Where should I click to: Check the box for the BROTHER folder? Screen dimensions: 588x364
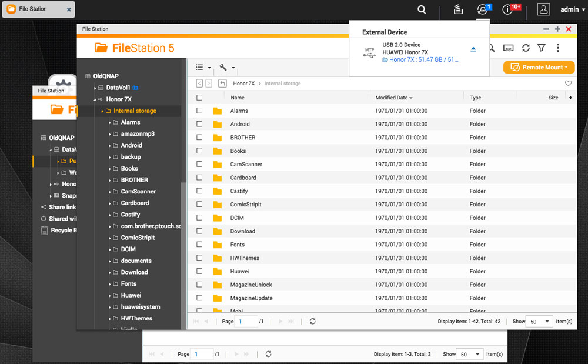click(199, 137)
